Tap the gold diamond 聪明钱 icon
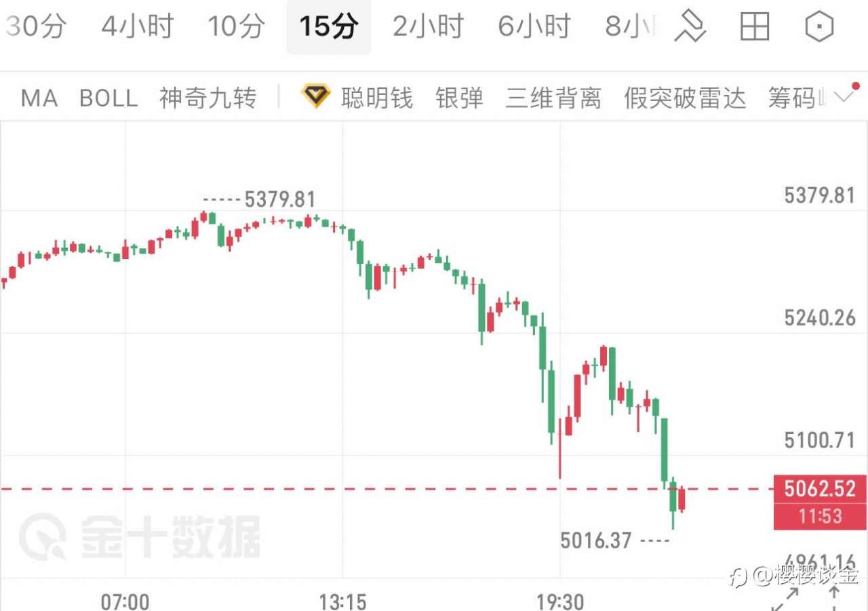Screen dimensions: 868x611 315,98
